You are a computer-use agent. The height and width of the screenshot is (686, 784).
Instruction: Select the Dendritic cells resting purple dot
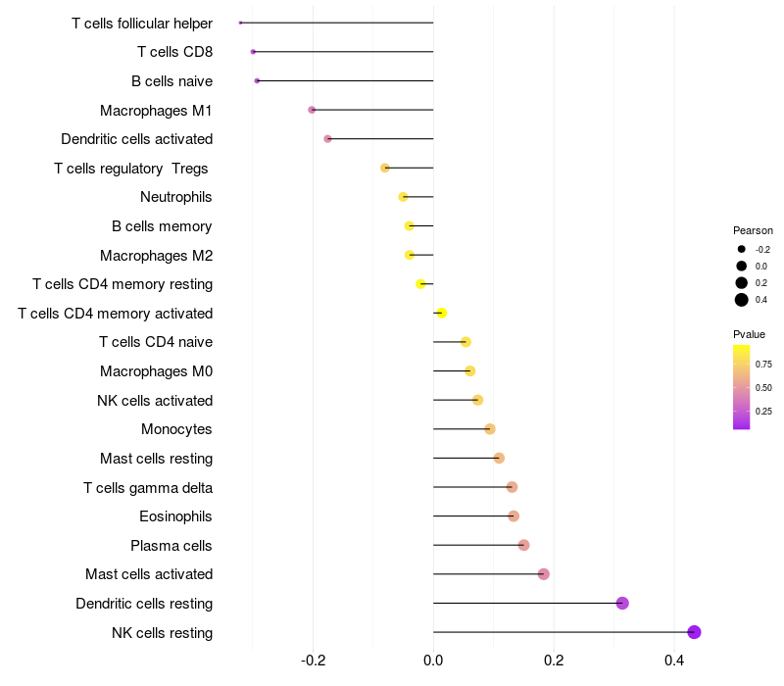622,603
